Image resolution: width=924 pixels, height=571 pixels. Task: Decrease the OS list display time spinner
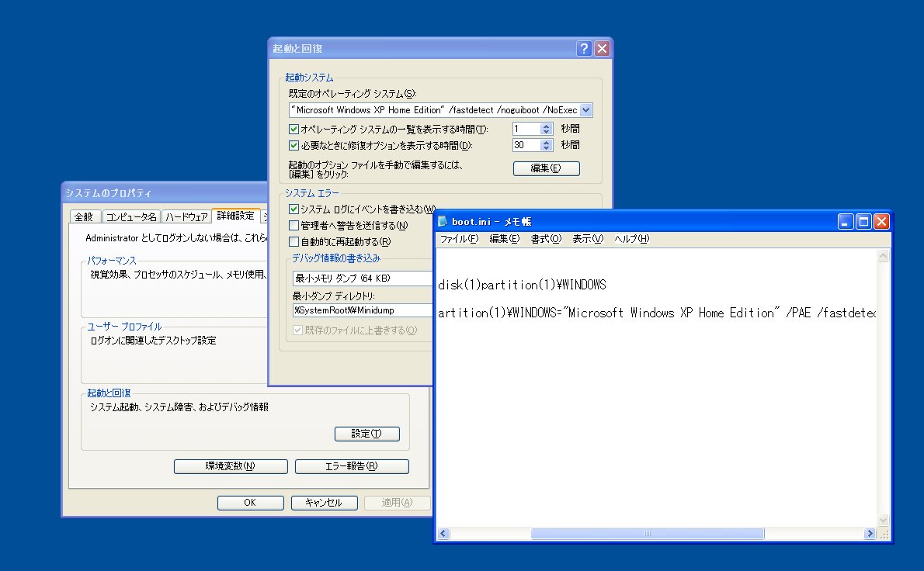[547, 132]
